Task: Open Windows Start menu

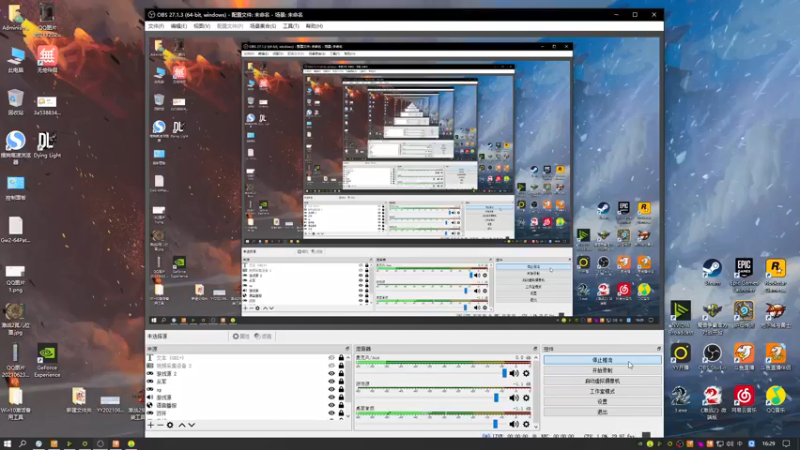Action: 7,444
